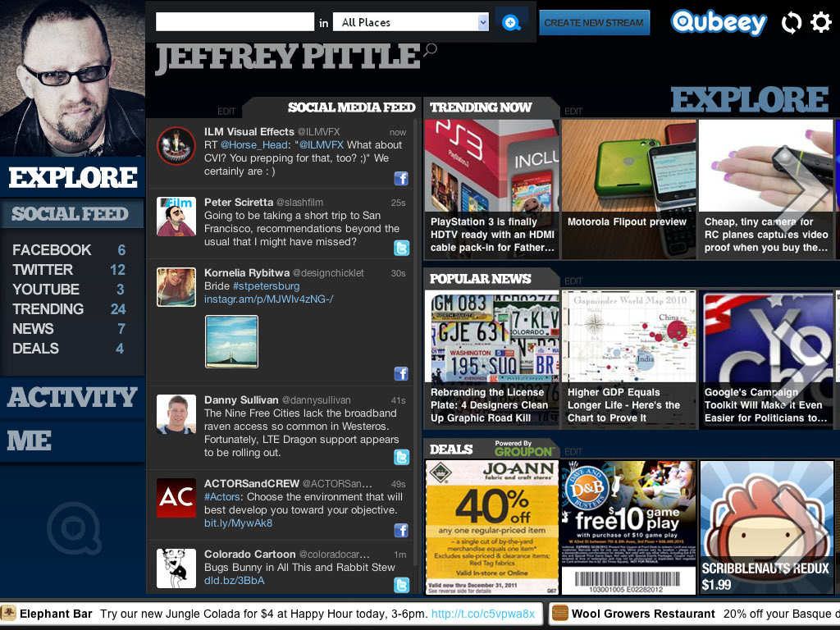Open the Elephant Bar t.co link

point(482,614)
